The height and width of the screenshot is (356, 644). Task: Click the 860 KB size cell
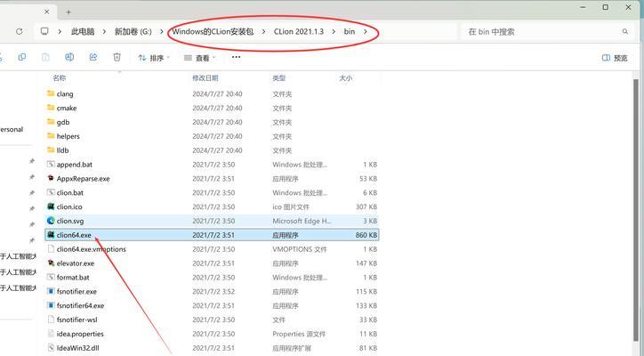(x=366, y=235)
